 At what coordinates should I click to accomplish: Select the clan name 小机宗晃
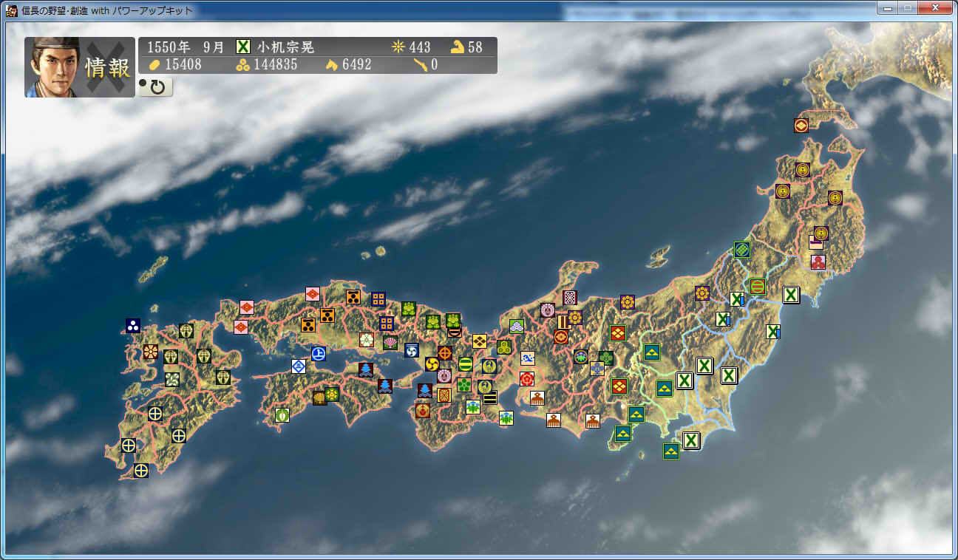tap(286, 47)
